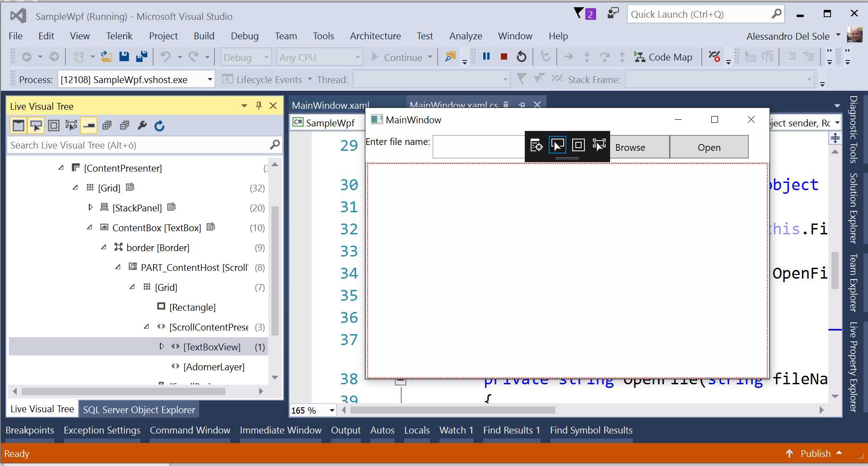868x466 pixels.
Task: Click the Live Visual Tree vertical scrollbar thumb
Action: click(x=275, y=270)
